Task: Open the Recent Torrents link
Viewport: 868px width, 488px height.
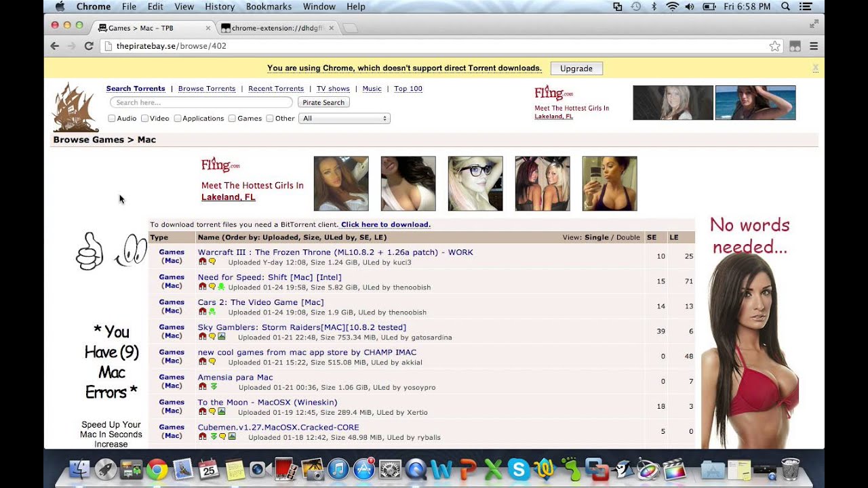Action: 276,89
